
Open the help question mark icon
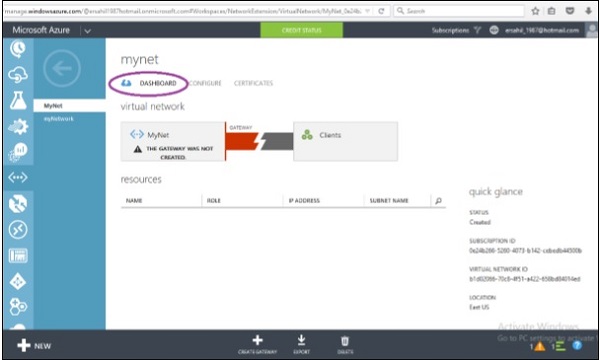click(577, 346)
